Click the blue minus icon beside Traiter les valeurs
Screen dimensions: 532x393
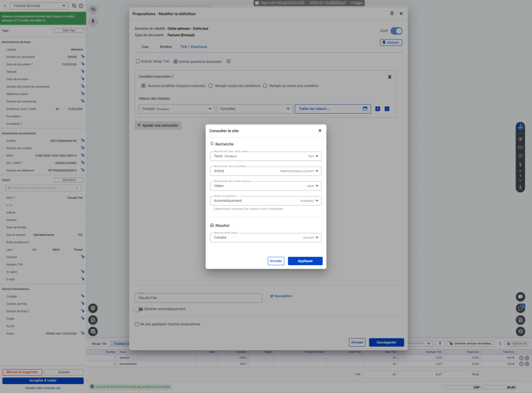[387, 109]
